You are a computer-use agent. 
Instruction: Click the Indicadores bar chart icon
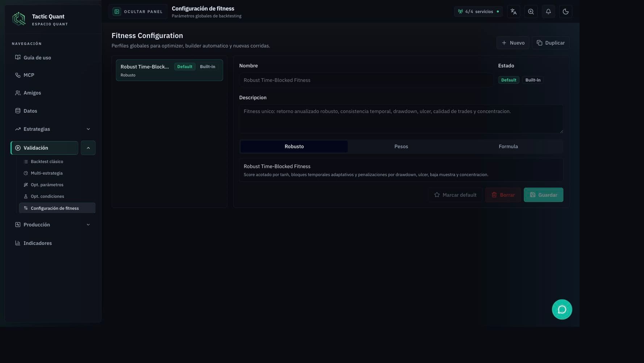pos(18,243)
